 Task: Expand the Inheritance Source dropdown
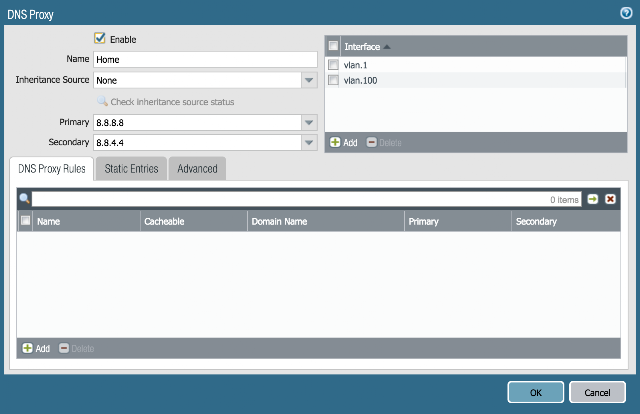click(x=309, y=80)
